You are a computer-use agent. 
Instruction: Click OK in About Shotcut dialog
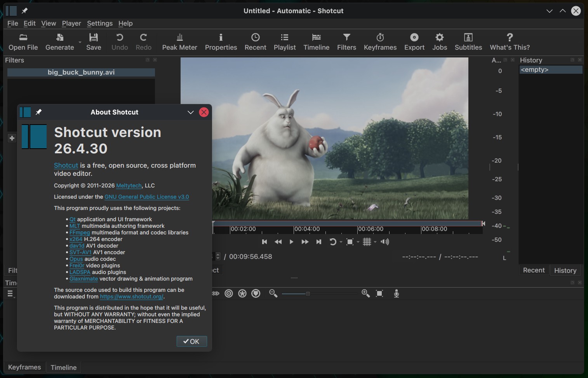pyautogui.click(x=191, y=342)
